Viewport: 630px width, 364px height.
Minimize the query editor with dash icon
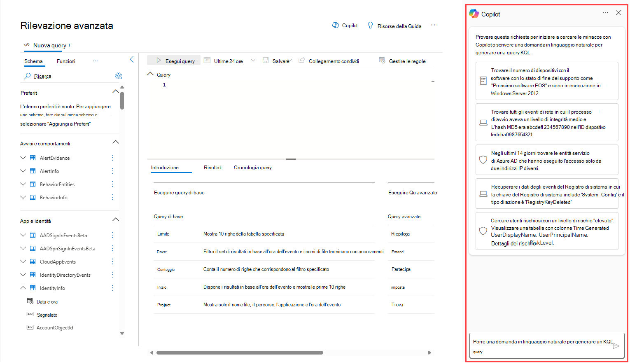point(433,81)
